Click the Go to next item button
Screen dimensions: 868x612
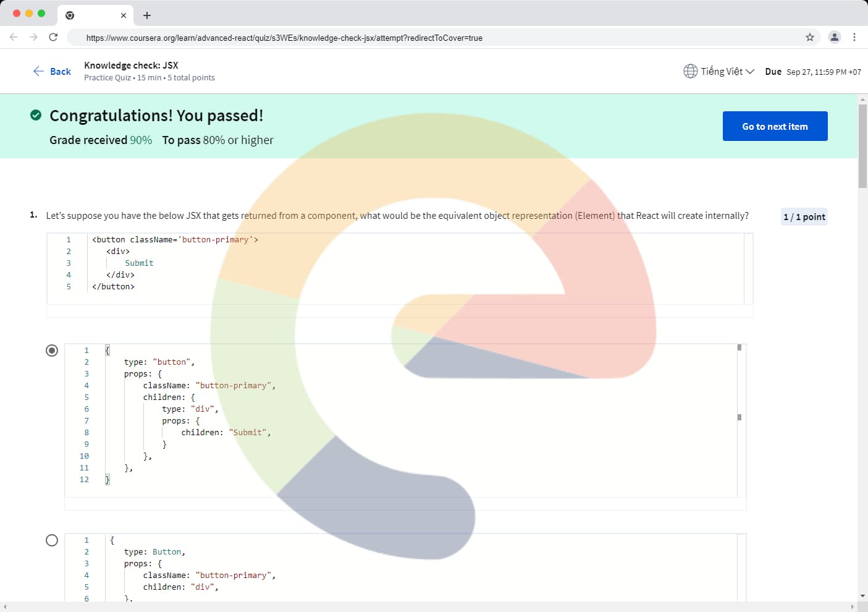775,126
